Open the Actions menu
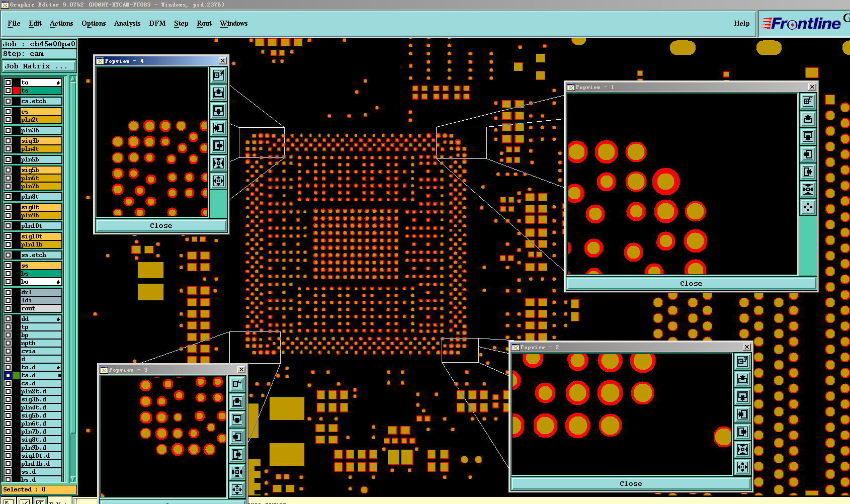Viewport: 850px width, 504px height. (x=61, y=23)
